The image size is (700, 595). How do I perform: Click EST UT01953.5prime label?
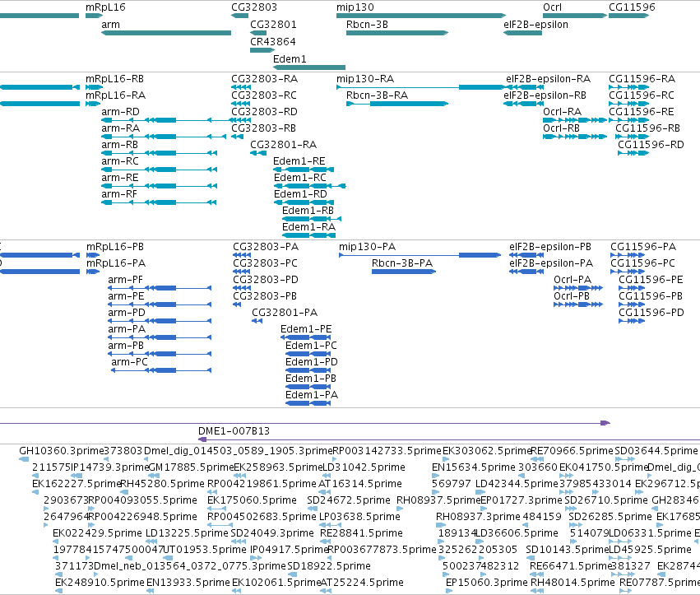(205, 550)
